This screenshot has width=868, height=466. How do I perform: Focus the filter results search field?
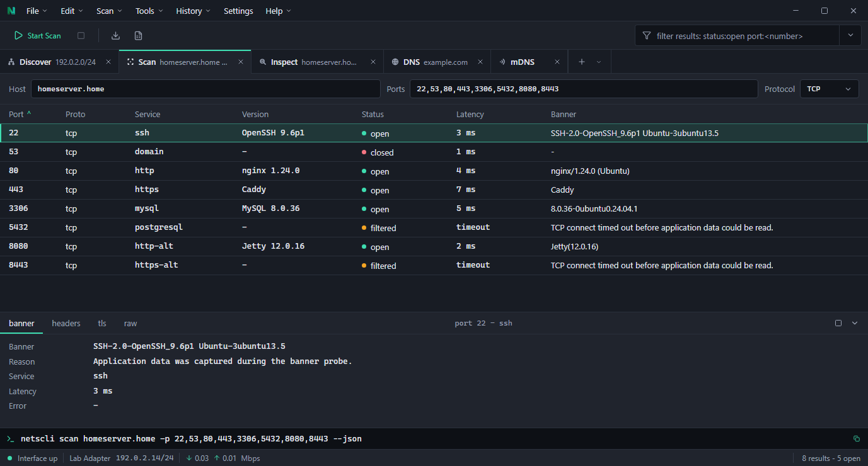point(737,36)
